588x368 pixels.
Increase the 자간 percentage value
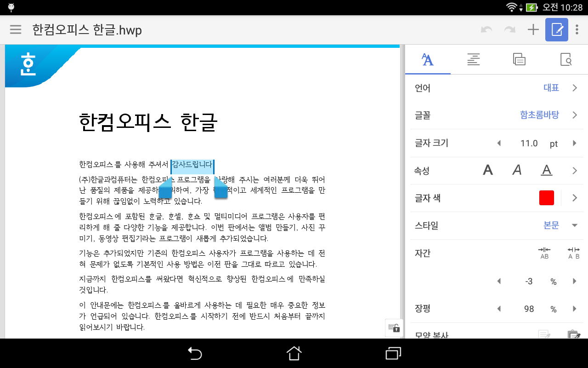pos(574,281)
